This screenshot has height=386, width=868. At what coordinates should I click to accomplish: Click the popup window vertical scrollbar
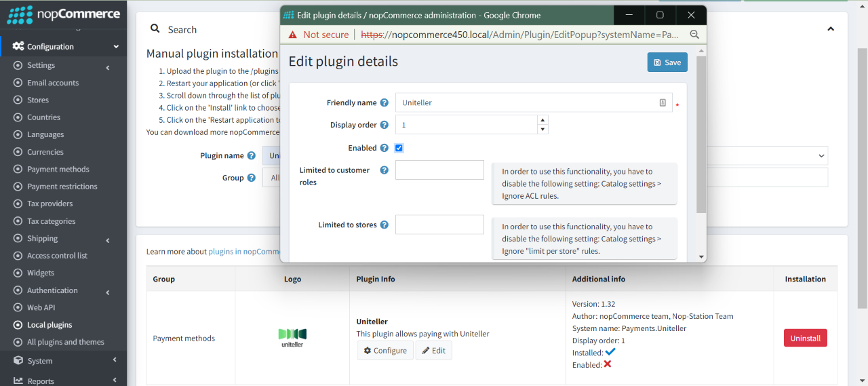701,134
